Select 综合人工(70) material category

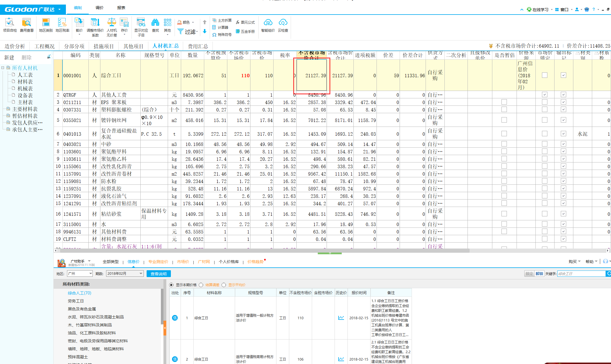pos(79,293)
